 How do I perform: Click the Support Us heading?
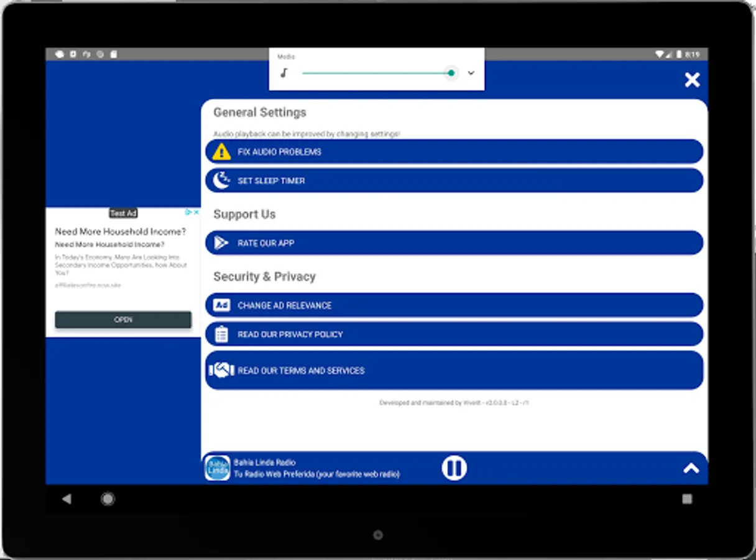pos(244,214)
